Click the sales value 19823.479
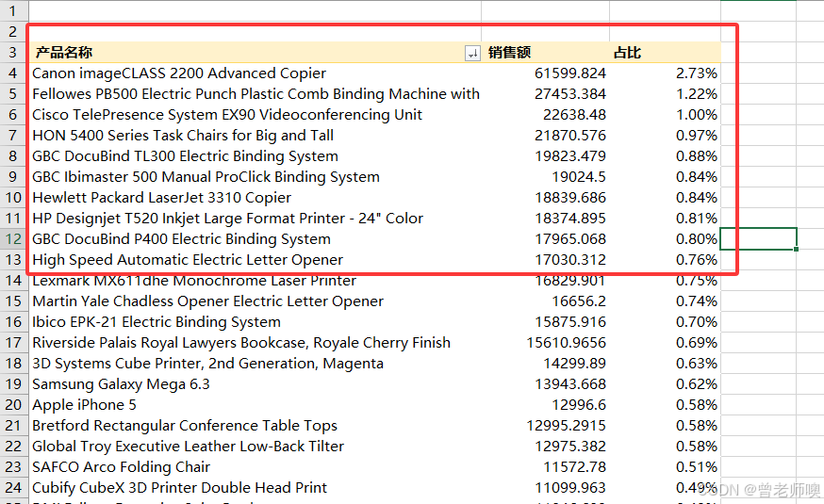This screenshot has width=824, height=504. coord(546,156)
